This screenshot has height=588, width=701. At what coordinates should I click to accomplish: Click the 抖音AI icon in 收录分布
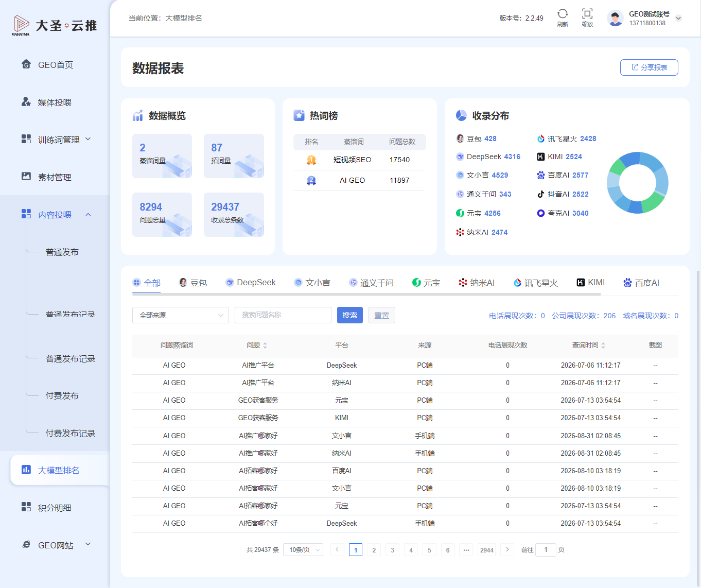tap(541, 194)
